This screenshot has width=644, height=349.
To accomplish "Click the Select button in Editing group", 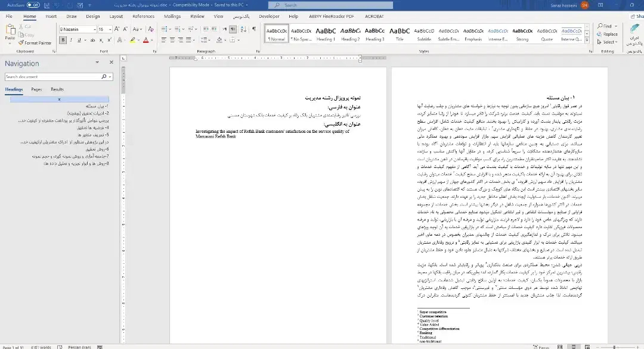I will 607,42.
